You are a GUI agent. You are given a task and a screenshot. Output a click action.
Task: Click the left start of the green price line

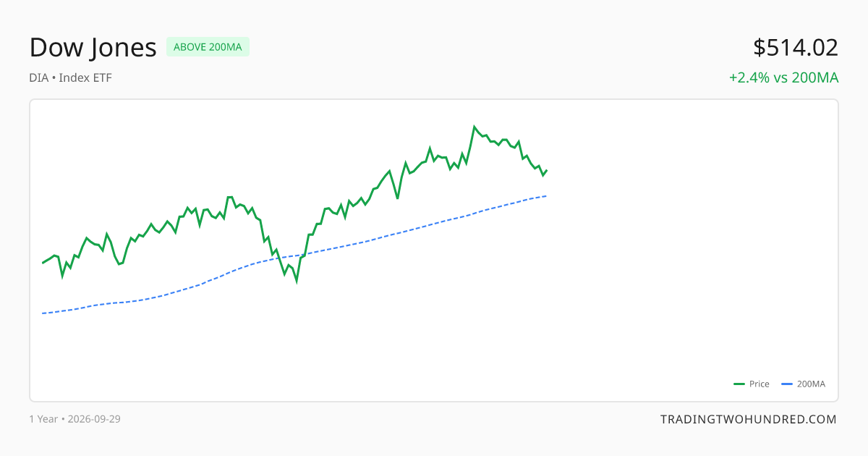click(43, 263)
